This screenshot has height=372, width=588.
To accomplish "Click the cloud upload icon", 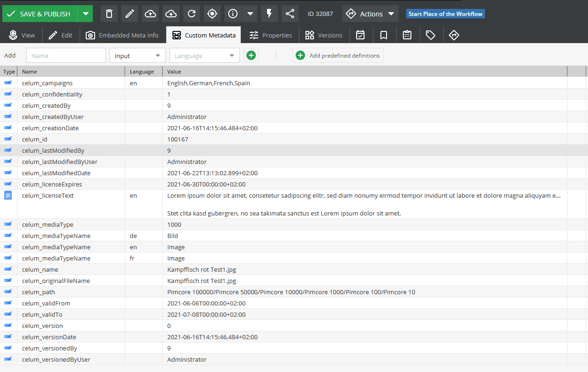I will coord(150,14).
